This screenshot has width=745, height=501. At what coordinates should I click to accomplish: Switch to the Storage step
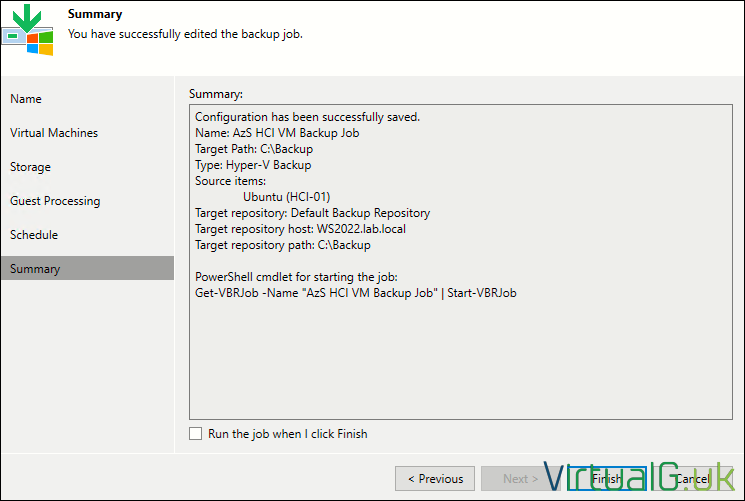[x=30, y=167]
